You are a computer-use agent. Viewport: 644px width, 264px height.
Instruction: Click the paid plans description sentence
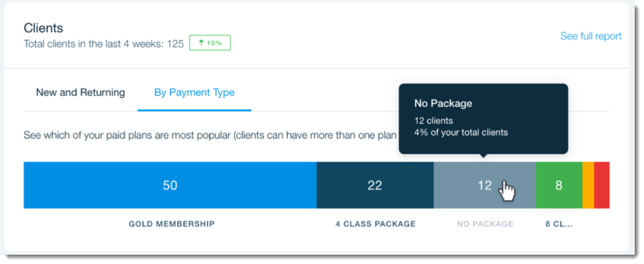coord(210,135)
